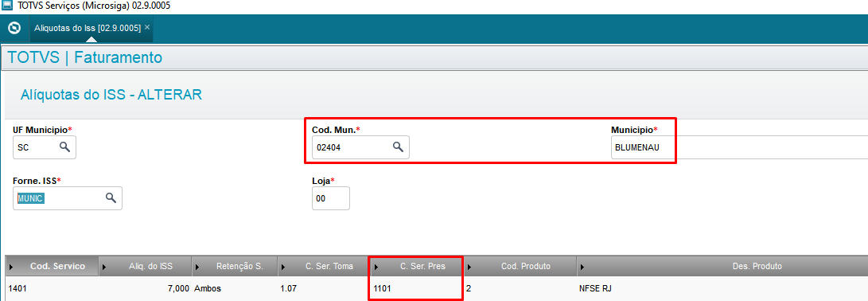Click the TOTVS round logo icon
Image resolution: width=868 pixels, height=301 pixels.
tap(15, 28)
